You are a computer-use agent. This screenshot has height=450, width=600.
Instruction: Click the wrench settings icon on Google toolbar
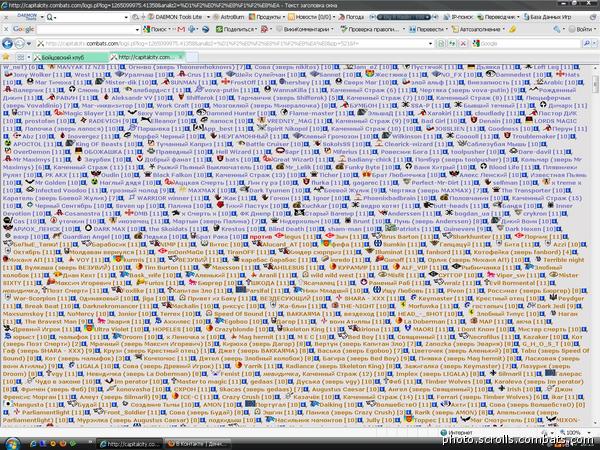click(557, 29)
